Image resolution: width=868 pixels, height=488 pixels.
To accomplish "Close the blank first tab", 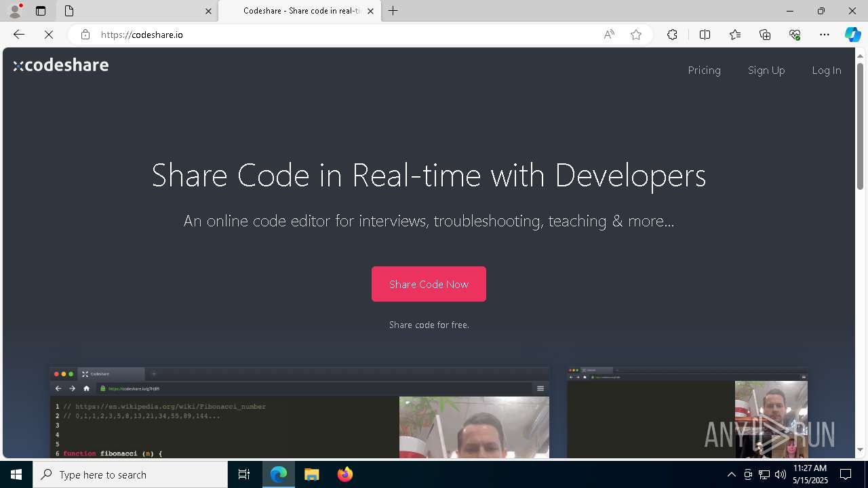I will 208,11.
